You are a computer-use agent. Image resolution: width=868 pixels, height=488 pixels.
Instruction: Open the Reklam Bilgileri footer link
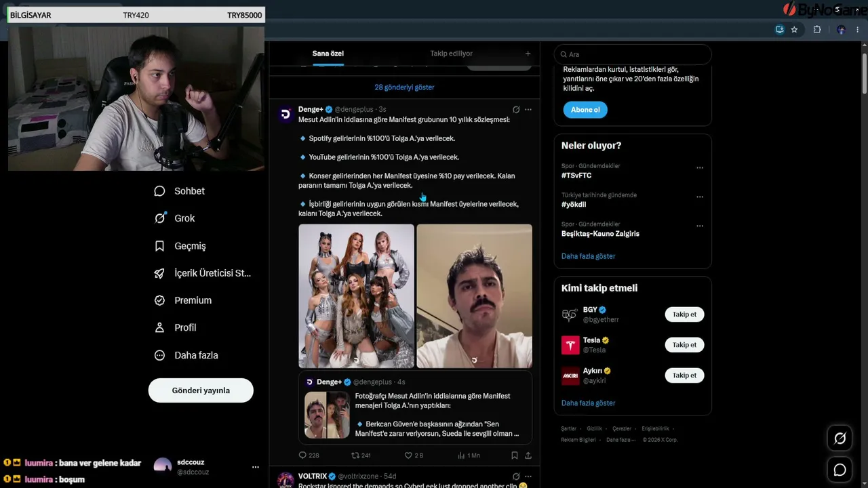pyautogui.click(x=578, y=440)
